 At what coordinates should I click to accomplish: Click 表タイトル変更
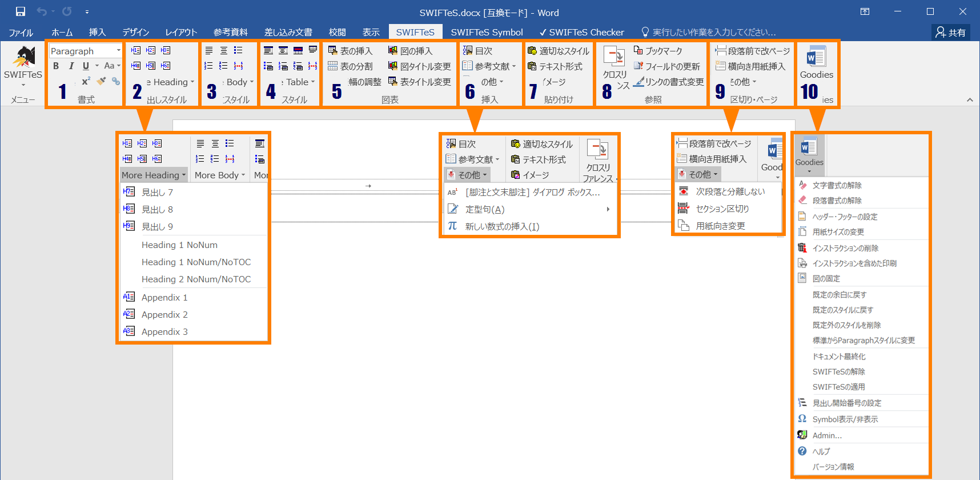[420, 82]
